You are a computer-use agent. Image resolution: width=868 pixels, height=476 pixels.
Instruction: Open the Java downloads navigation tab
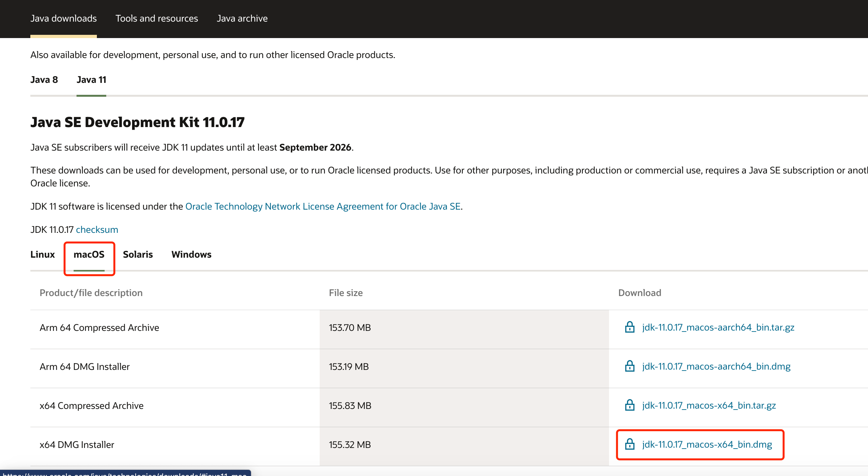pos(63,18)
